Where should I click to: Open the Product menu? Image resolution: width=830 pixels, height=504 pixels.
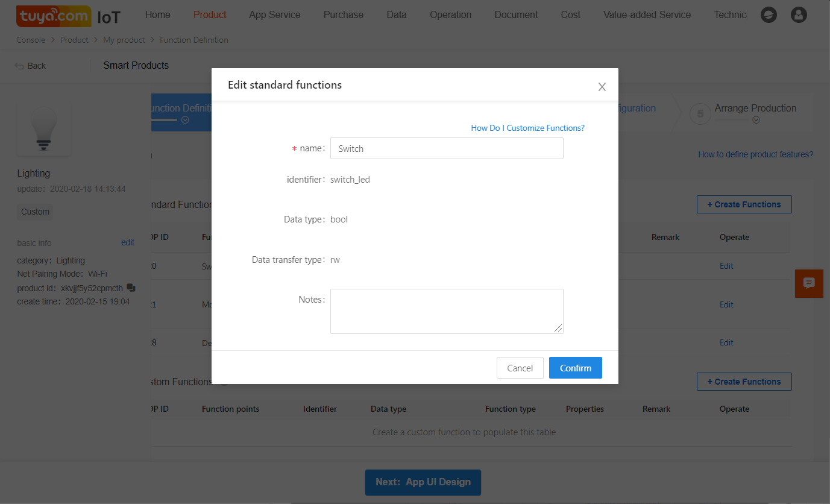pyautogui.click(x=210, y=15)
